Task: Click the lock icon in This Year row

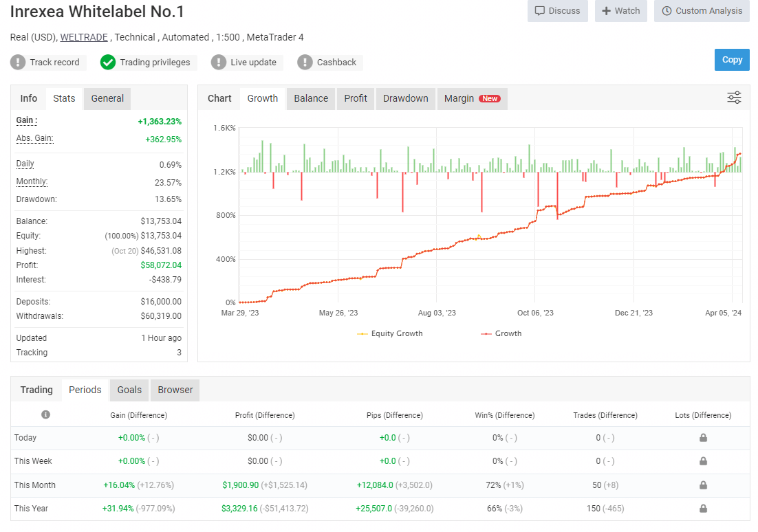Action: click(x=703, y=509)
